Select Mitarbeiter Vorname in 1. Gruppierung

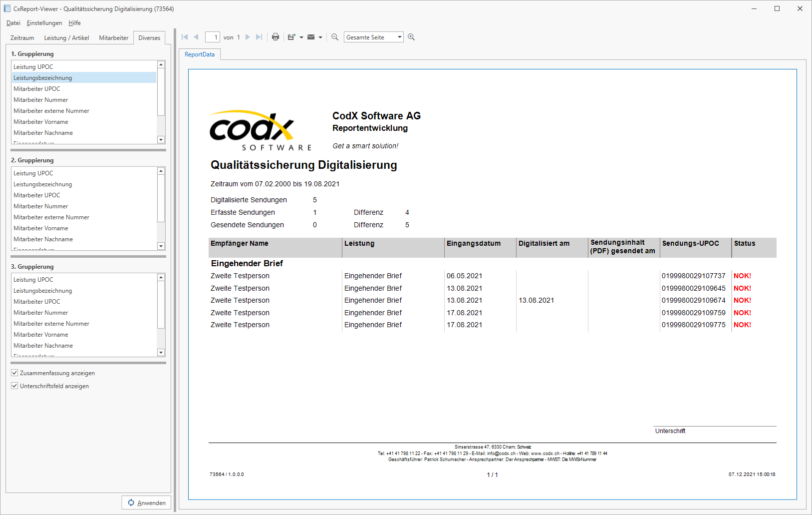pos(84,122)
